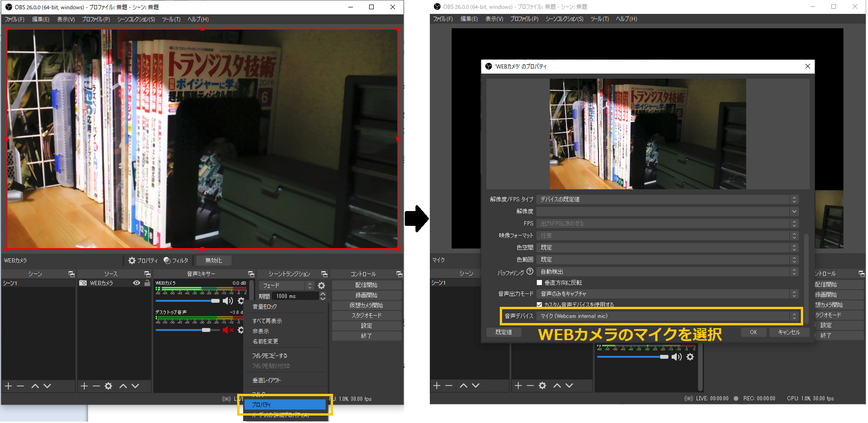
Task: Click the デスクトップ音声 volume slider handle in the left OBS window
Action: (x=206, y=330)
